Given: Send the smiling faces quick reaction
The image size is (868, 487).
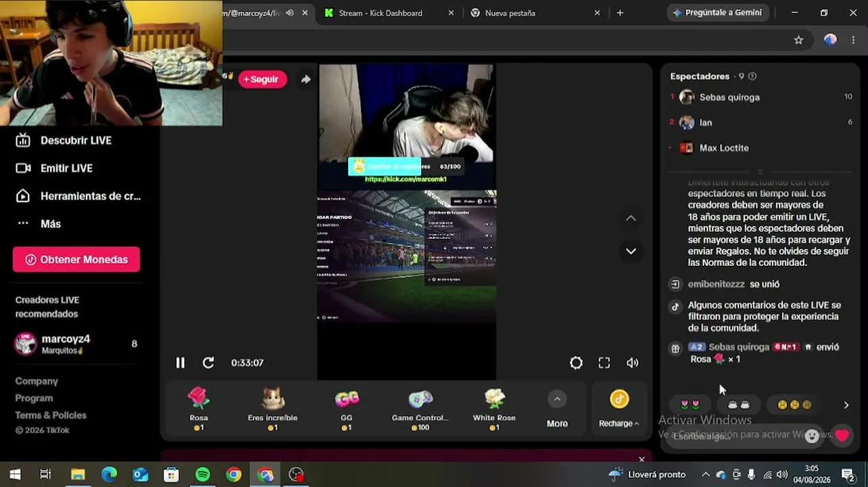Looking at the screenshot, I should [x=794, y=405].
